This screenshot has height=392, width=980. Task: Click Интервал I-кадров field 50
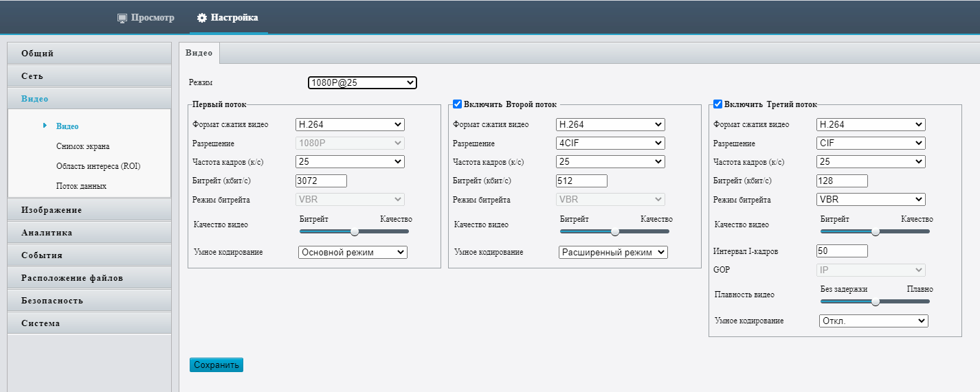[842, 251]
